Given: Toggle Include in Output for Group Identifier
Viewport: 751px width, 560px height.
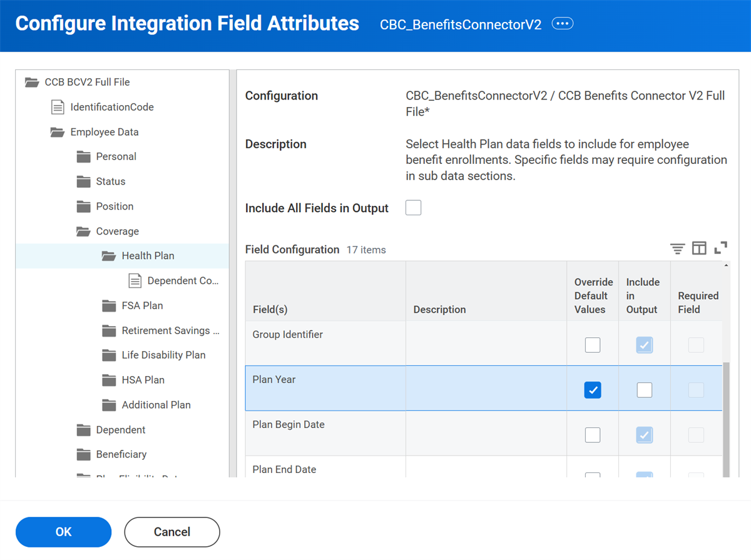Looking at the screenshot, I should [x=645, y=345].
